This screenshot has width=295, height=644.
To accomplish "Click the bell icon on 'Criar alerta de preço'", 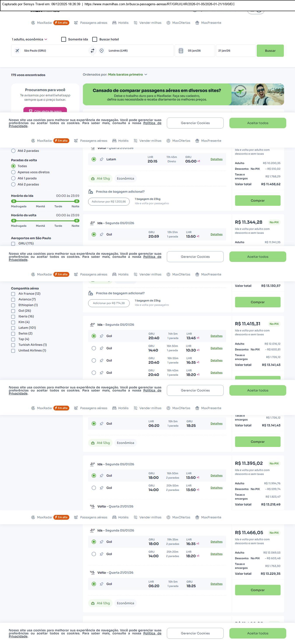I will [31, 111].
